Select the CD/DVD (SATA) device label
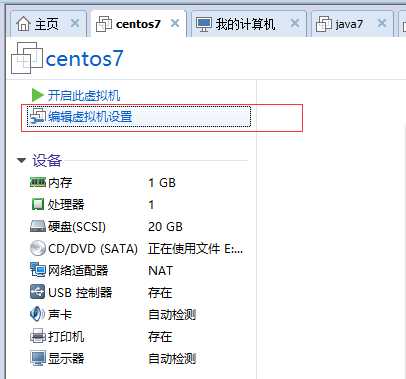Image resolution: width=406 pixels, height=379 pixels. coord(93,249)
